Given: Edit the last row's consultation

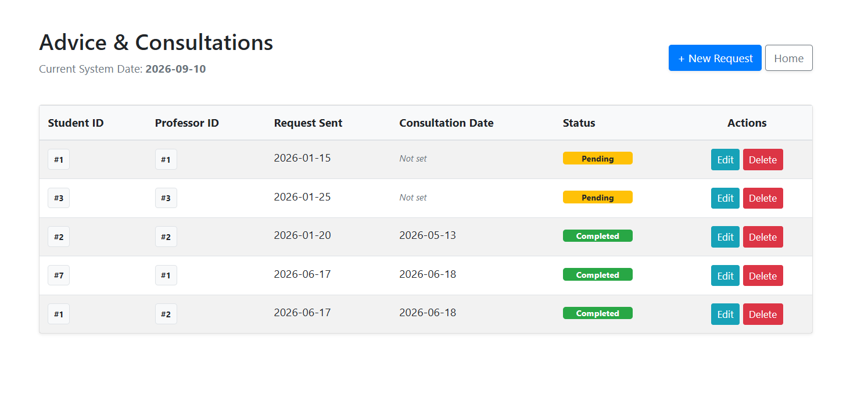Looking at the screenshot, I should point(725,314).
